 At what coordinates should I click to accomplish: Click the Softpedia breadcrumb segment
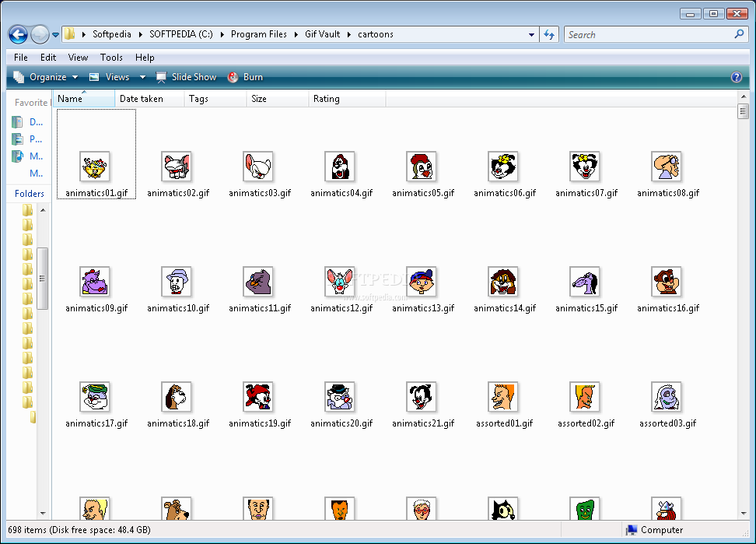pos(112,34)
